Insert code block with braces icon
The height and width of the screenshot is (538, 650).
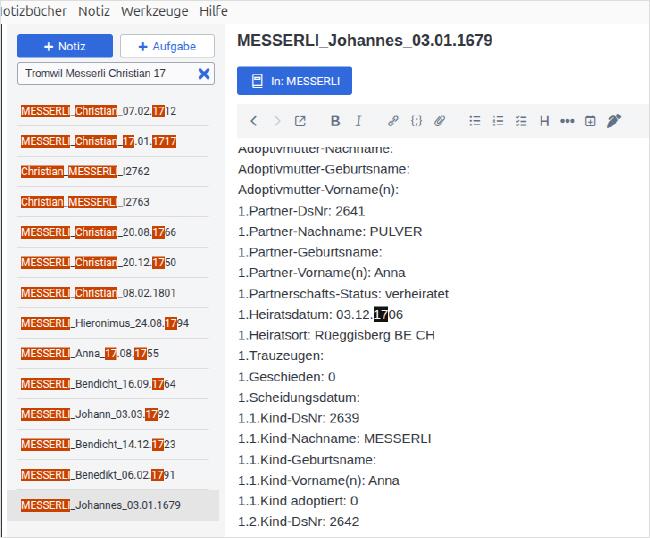click(x=416, y=121)
